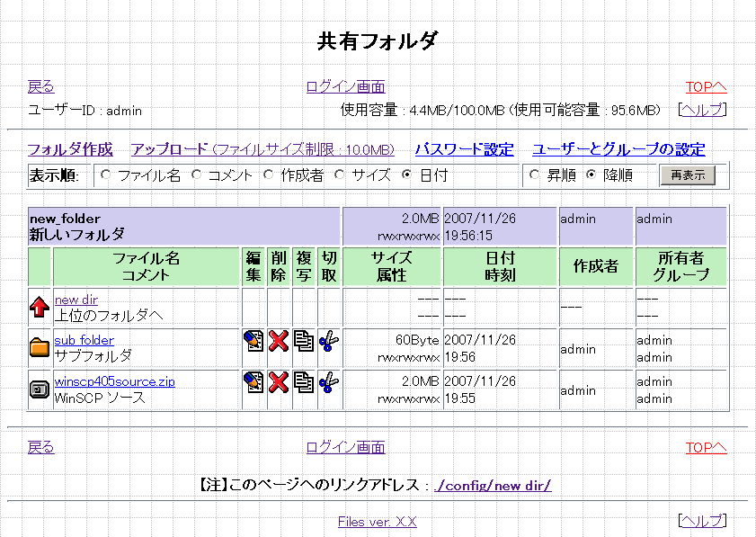
Task: Open the /config/new dir/ address link
Action: (493, 485)
